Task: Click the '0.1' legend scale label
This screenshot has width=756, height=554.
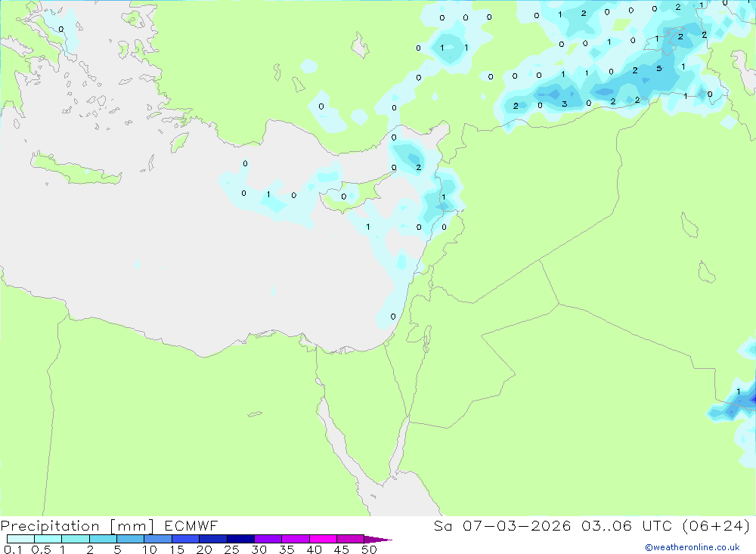Action: pyautogui.click(x=13, y=549)
